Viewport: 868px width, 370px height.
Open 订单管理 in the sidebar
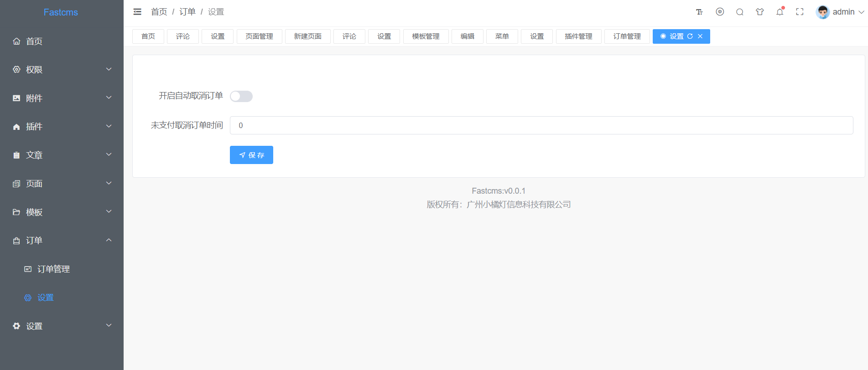click(62, 269)
